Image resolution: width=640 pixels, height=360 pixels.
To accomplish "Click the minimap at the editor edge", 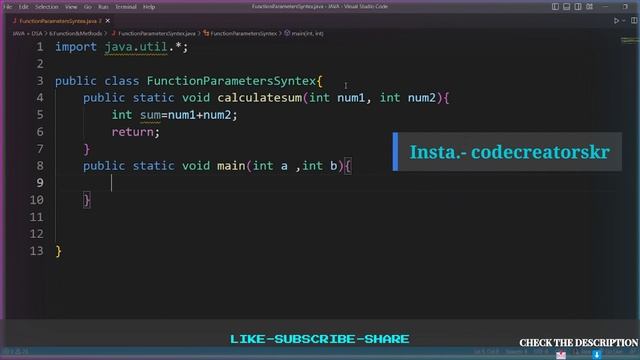I will pyautogui.click(x=629, y=40).
